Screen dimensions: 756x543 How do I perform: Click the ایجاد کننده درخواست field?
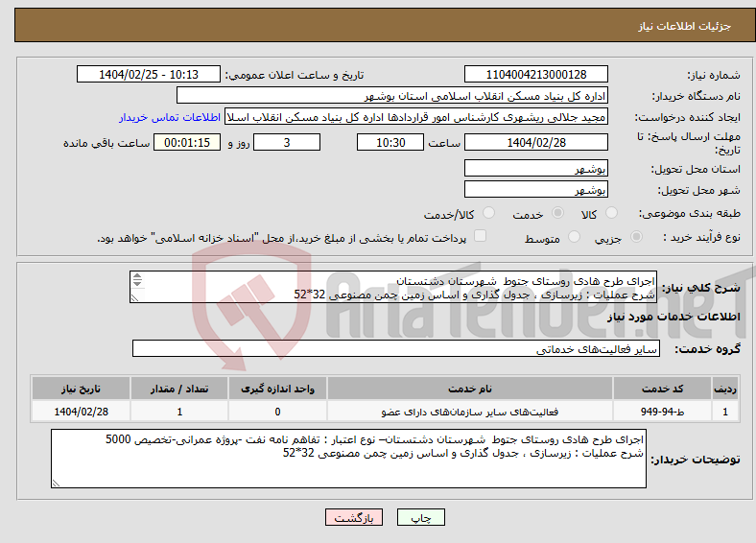(416, 117)
